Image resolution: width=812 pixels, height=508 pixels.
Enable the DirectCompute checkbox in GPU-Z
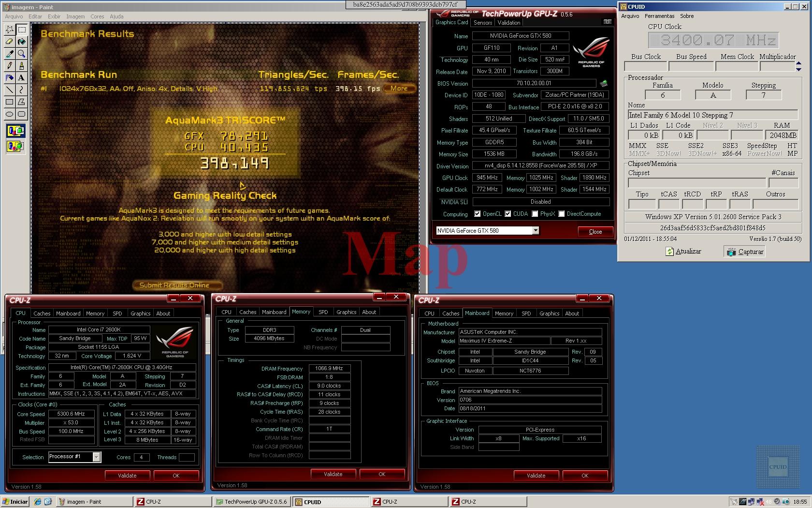[x=562, y=214]
